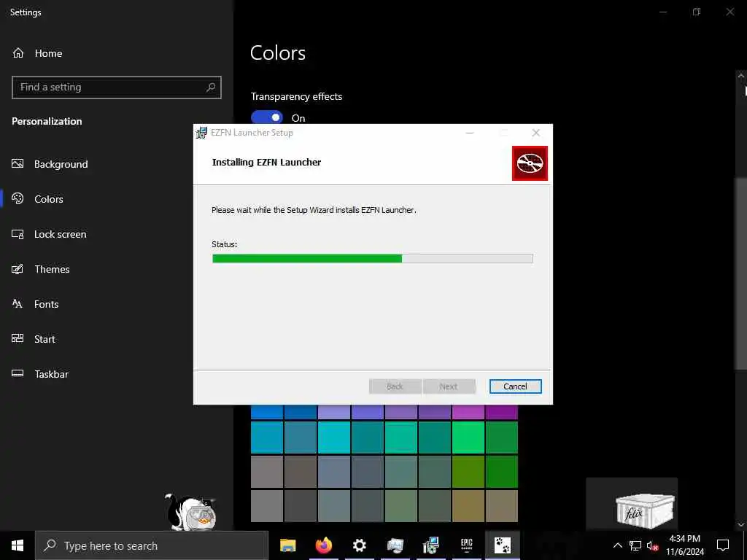
Task: Open Epic Games Launcher from taskbar
Action: (466, 545)
